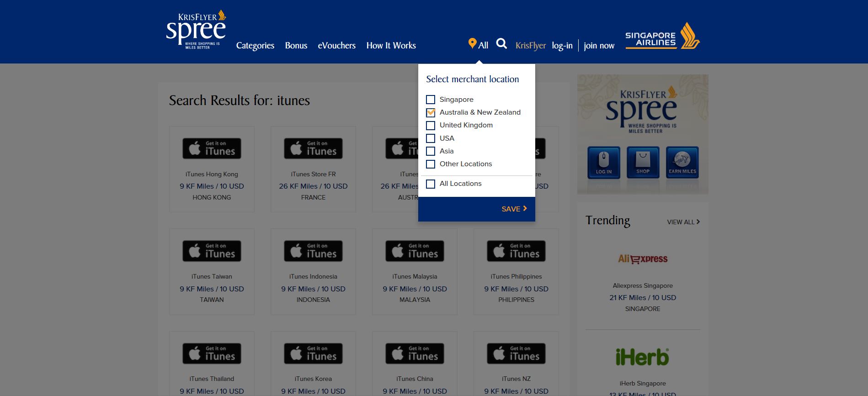The width and height of the screenshot is (868, 396).
Task: Click the KrisFlyer Spree logo
Action: (x=196, y=29)
